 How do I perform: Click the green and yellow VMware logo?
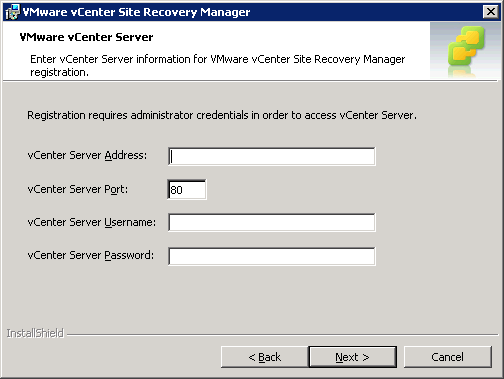[x=466, y=50]
